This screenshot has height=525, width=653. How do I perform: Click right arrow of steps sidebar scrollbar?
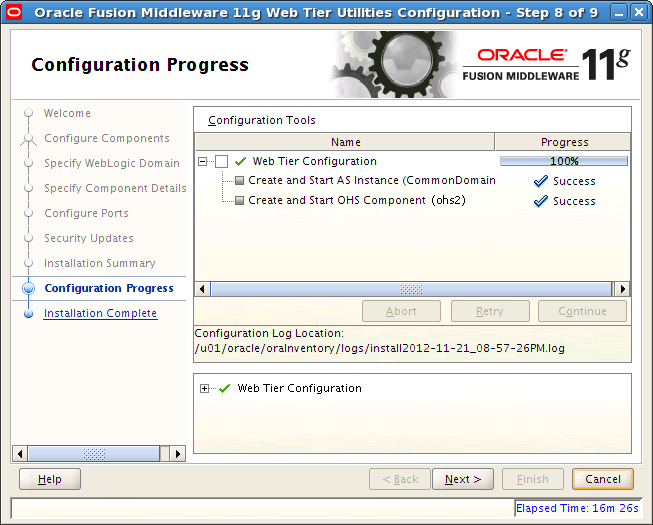point(178,453)
